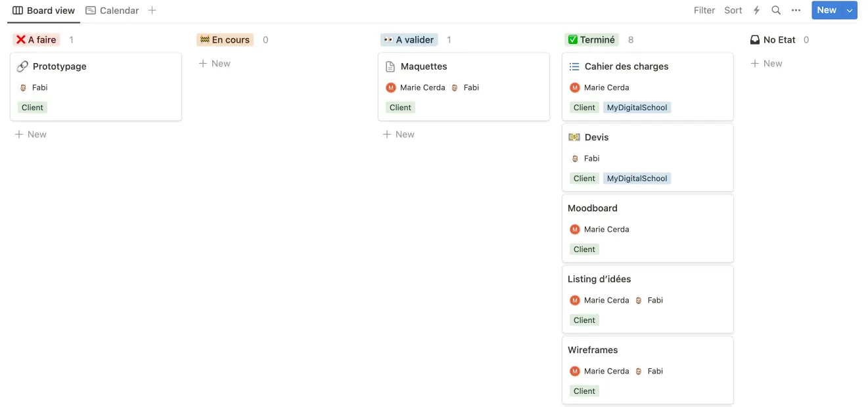868x407 pixels.
Task: Click the Terminé column label
Action: pyautogui.click(x=591, y=40)
